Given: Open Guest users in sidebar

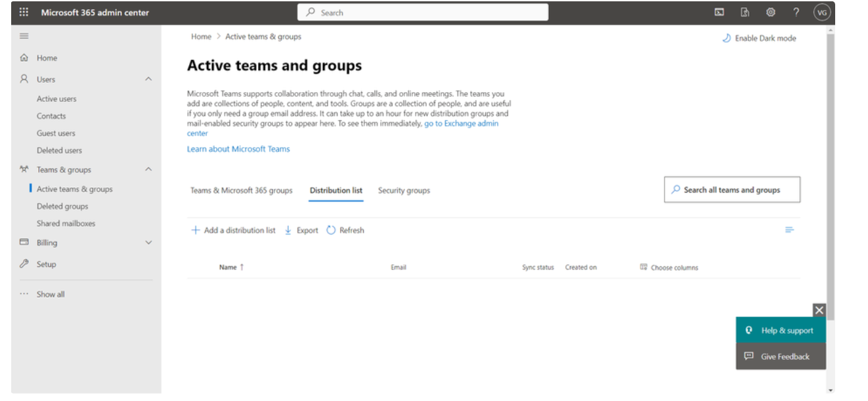Looking at the screenshot, I should coord(56,133).
